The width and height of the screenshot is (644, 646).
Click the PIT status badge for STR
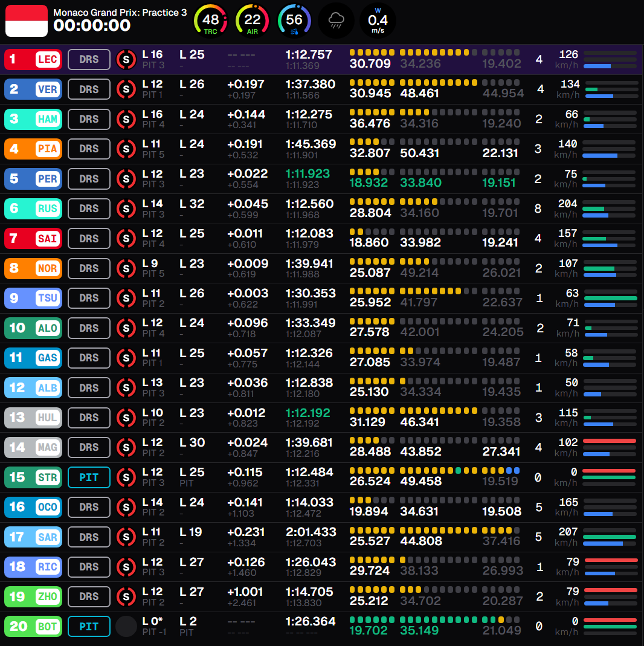(89, 477)
